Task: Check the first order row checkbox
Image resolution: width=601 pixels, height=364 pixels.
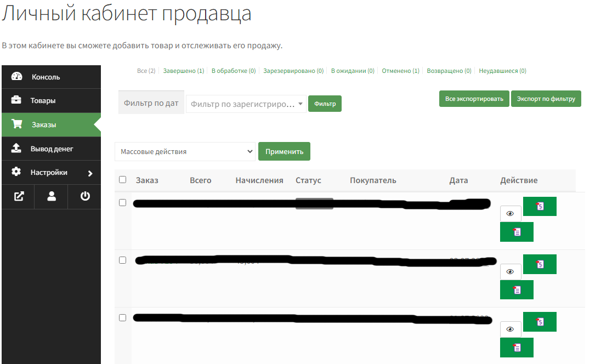Action: coord(122,203)
